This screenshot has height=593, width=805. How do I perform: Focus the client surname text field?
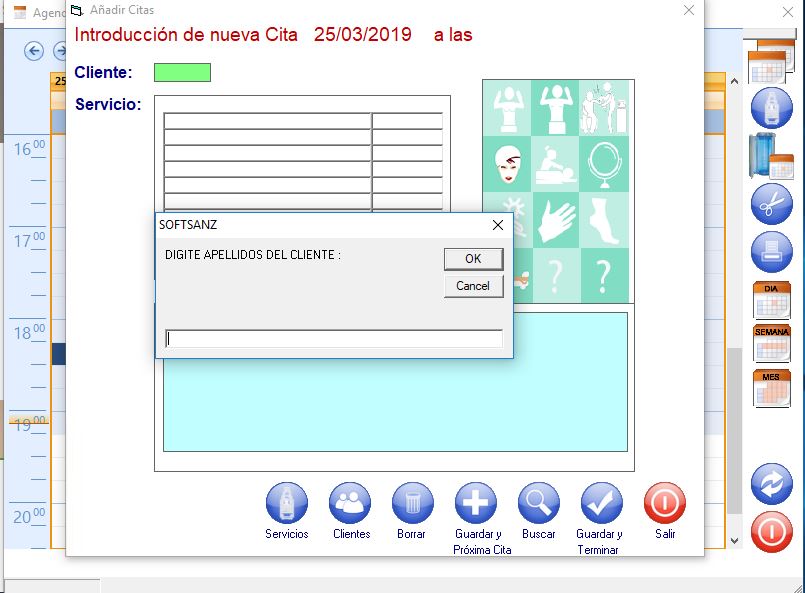pos(334,339)
